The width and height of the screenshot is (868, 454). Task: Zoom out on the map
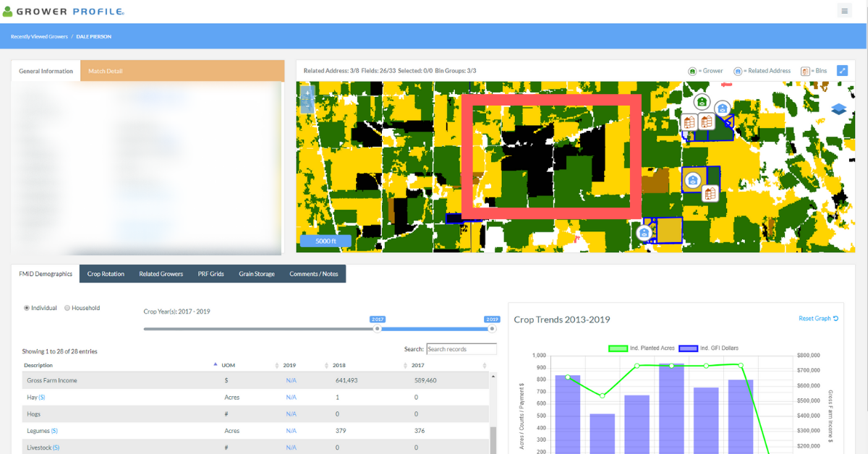(x=307, y=106)
